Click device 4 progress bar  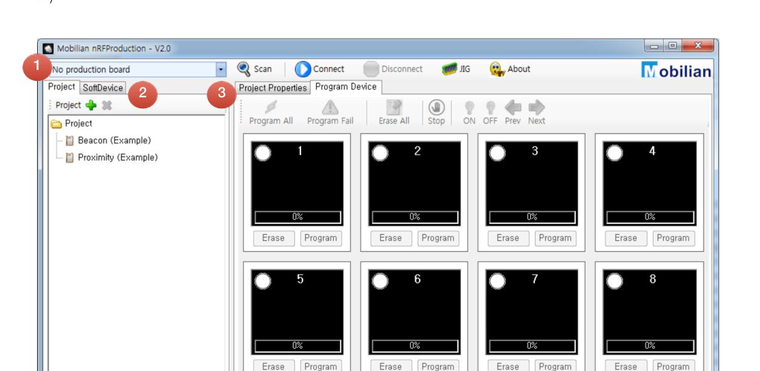coord(650,217)
